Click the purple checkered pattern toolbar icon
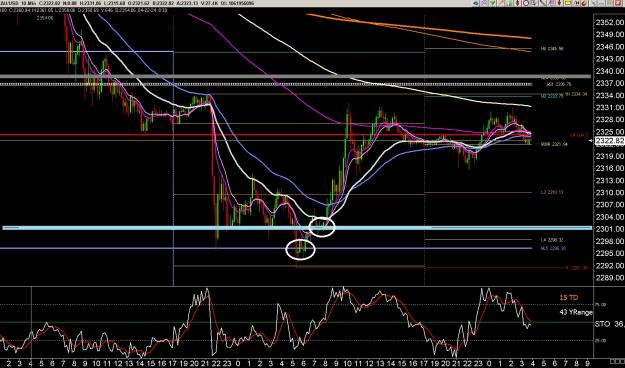 click(x=484, y=3)
